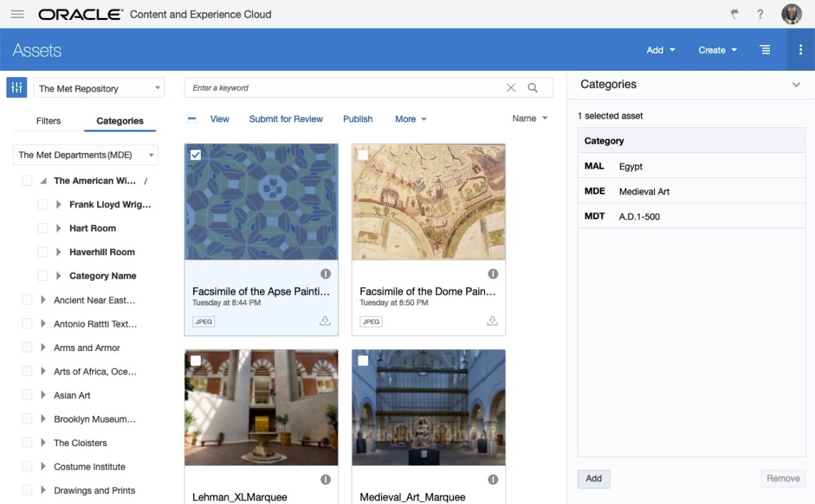Click the Submit for Review link

(286, 119)
